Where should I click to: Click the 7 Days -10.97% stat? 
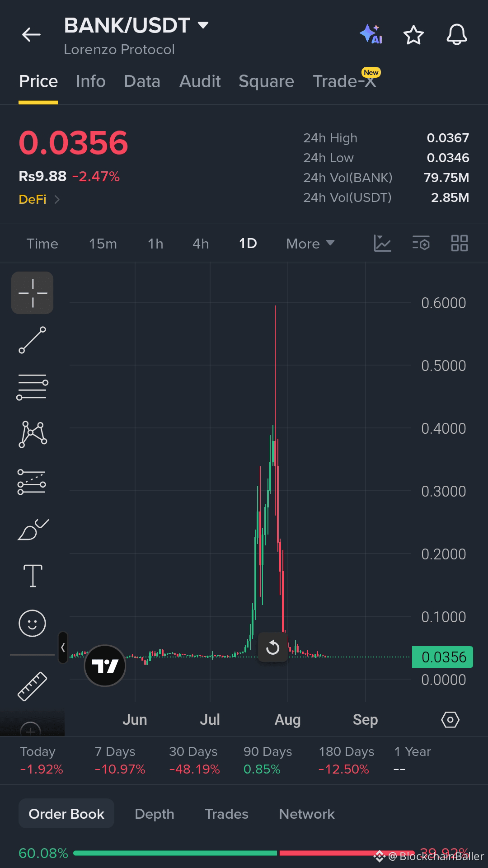[x=120, y=760]
